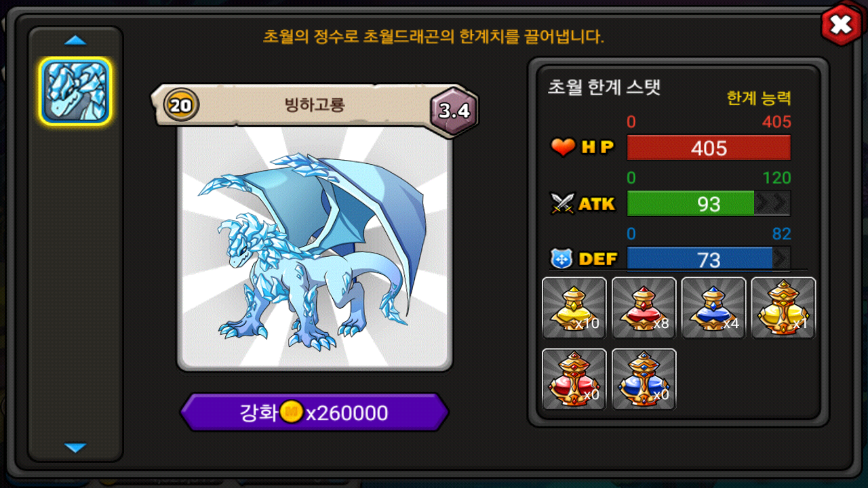
Task: Click the 빙하고룡 dragon portrait image
Action: pyautogui.click(x=315, y=247)
